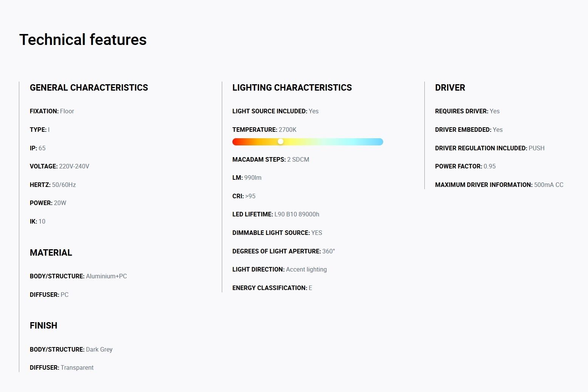This screenshot has height=392, width=588.
Task: Select the VOLTAGE 220V-240V text
Action: click(x=60, y=166)
